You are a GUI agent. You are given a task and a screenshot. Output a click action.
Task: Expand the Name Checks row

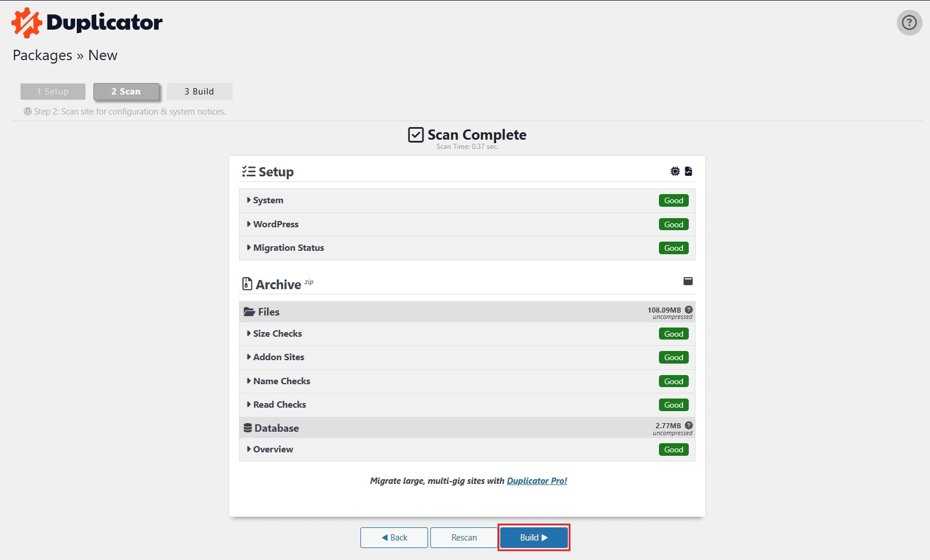click(x=281, y=381)
